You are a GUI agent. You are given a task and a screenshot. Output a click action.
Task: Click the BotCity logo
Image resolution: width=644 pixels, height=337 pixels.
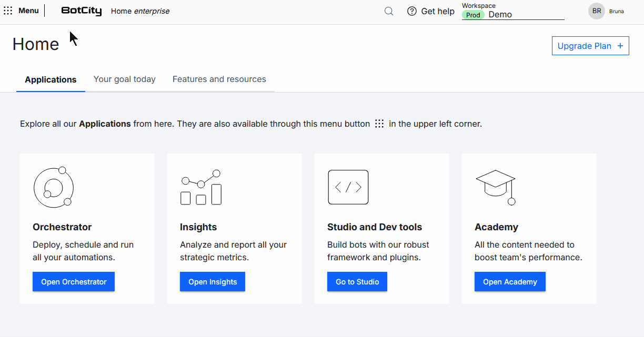[82, 11]
